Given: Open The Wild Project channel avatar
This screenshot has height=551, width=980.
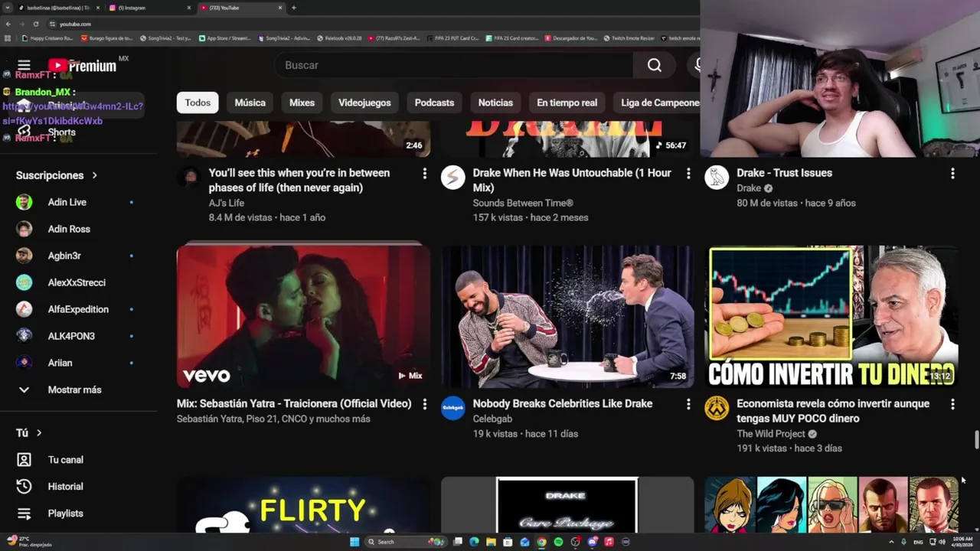Looking at the screenshot, I should coord(717,408).
